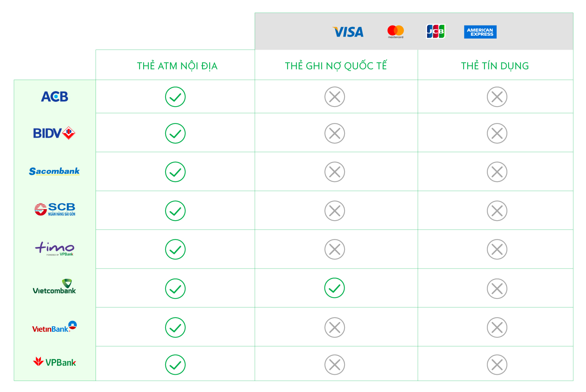Click the Visa card logo
586x392 pixels.
pyautogui.click(x=348, y=32)
